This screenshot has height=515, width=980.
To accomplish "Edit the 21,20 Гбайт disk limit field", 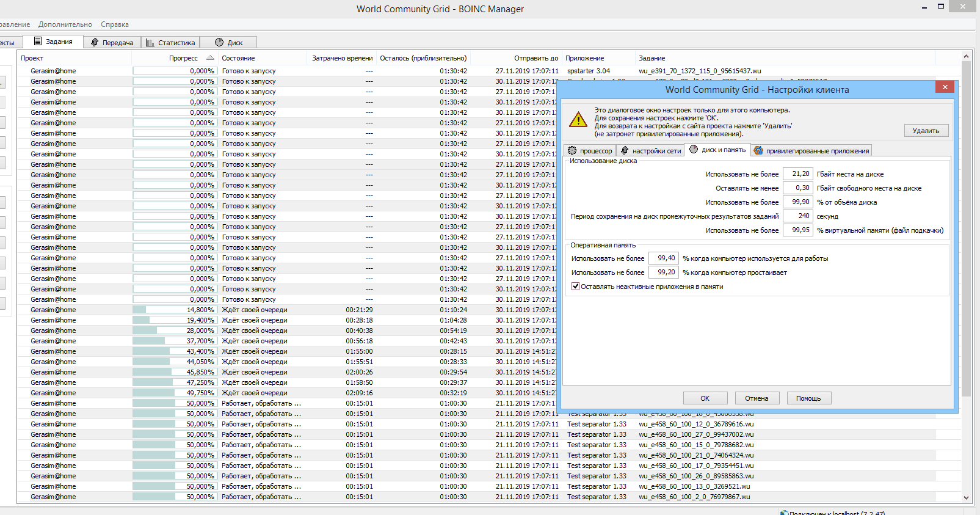I will click(x=798, y=173).
